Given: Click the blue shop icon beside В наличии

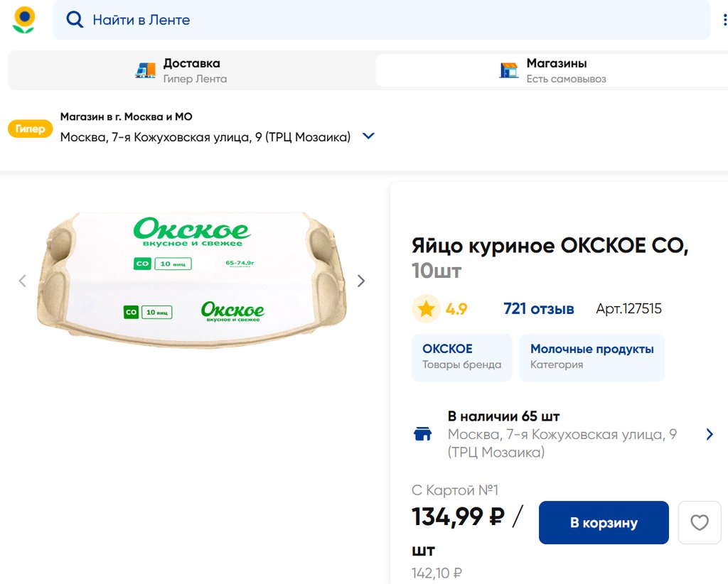Looking at the screenshot, I should click(x=423, y=434).
